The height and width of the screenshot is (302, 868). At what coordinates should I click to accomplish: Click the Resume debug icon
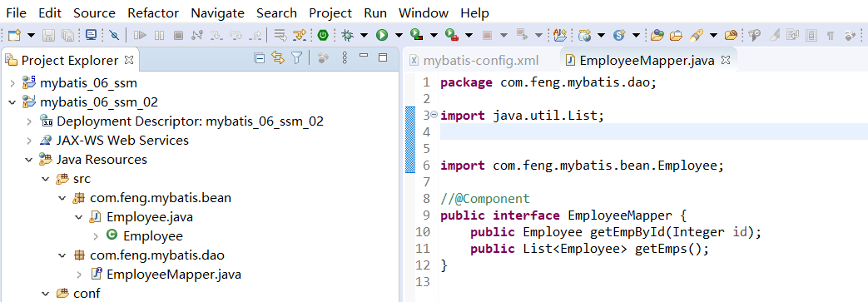[x=140, y=36]
